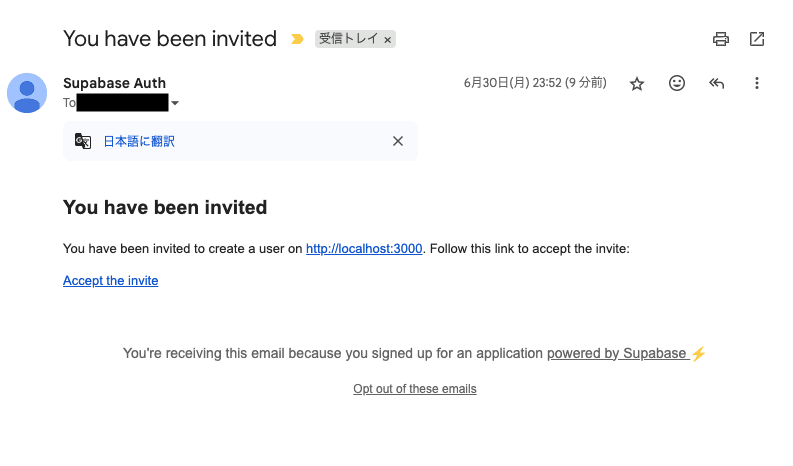
Task: Open the http://localhost:3000 link
Action: coord(364,249)
